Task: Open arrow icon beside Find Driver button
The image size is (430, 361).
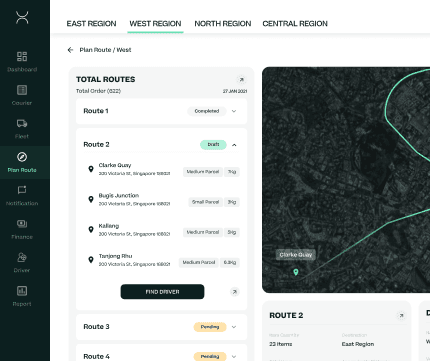Action: (x=235, y=292)
